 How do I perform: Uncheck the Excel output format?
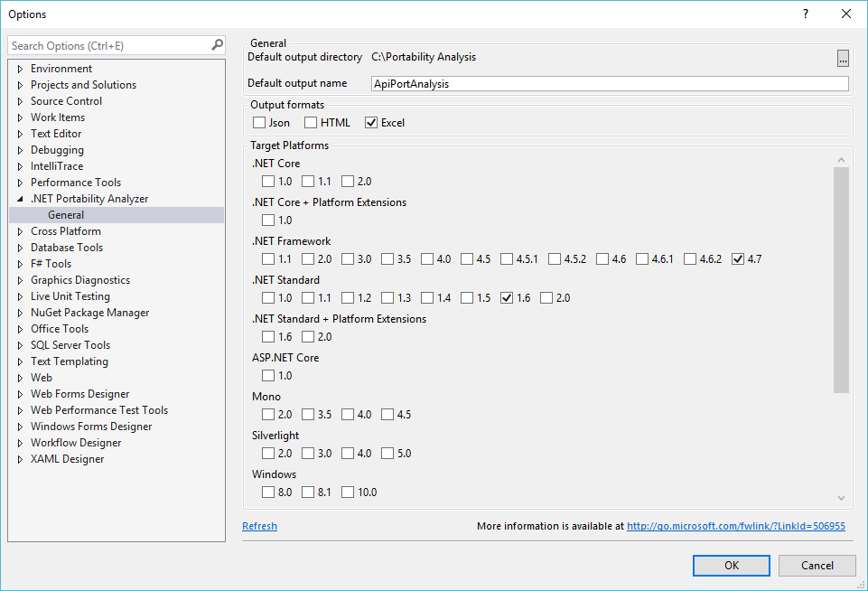click(371, 123)
